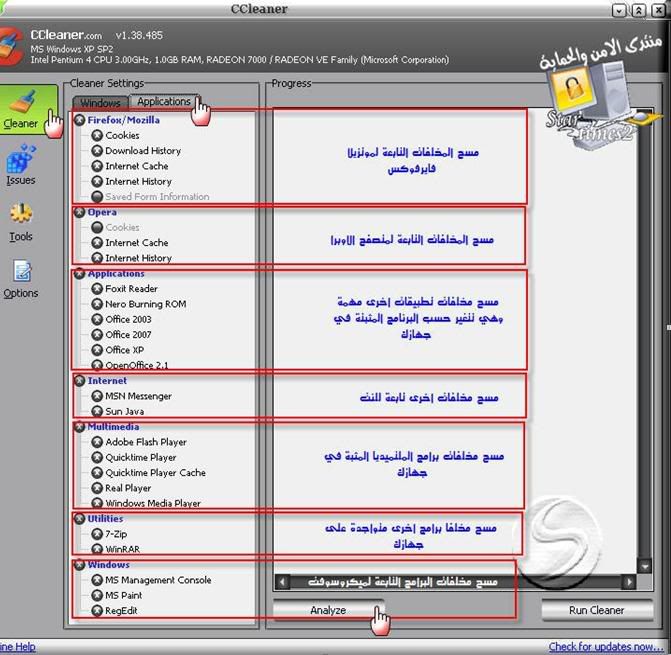The image size is (671, 655).
Task: Toggle the OpenOffice 2.1 checkbox
Action: (97, 365)
